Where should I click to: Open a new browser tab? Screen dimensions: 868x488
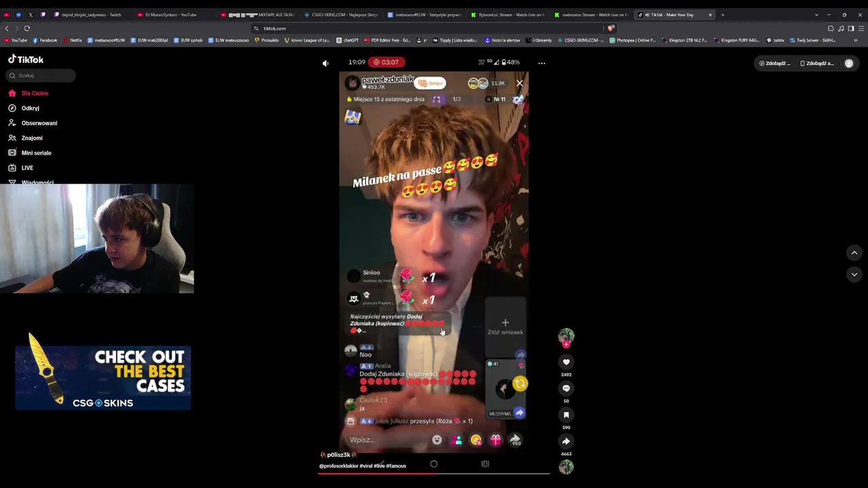(723, 15)
